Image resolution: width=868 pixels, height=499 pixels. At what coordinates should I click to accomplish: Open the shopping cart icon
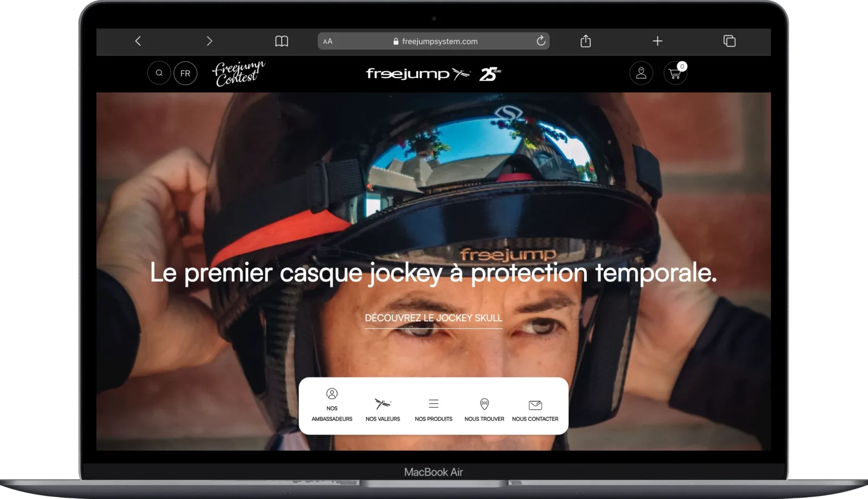point(675,73)
